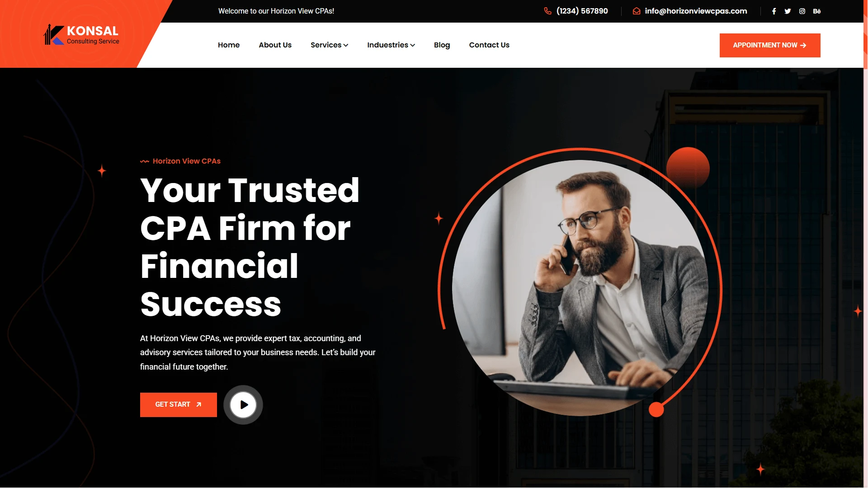Viewport: 868px width, 488px height.
Task: Visit the Blog page
Action: click(x=442, y=45)
